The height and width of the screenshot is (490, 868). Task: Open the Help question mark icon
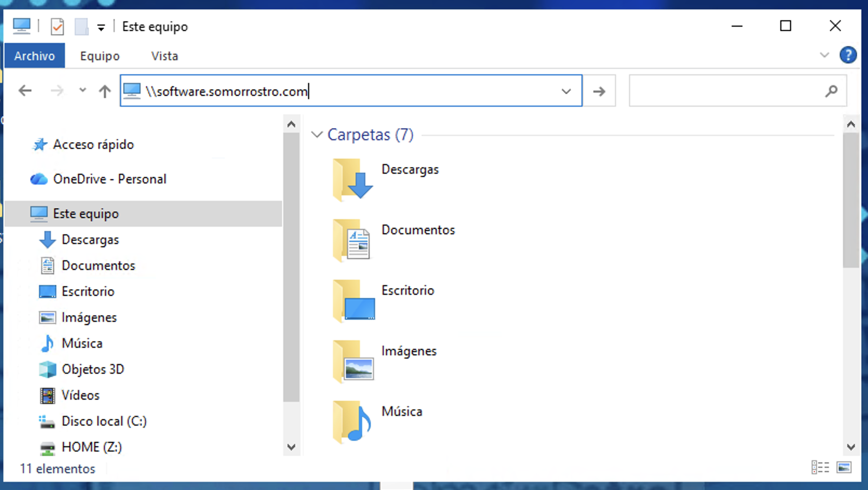tap(847, 55)
